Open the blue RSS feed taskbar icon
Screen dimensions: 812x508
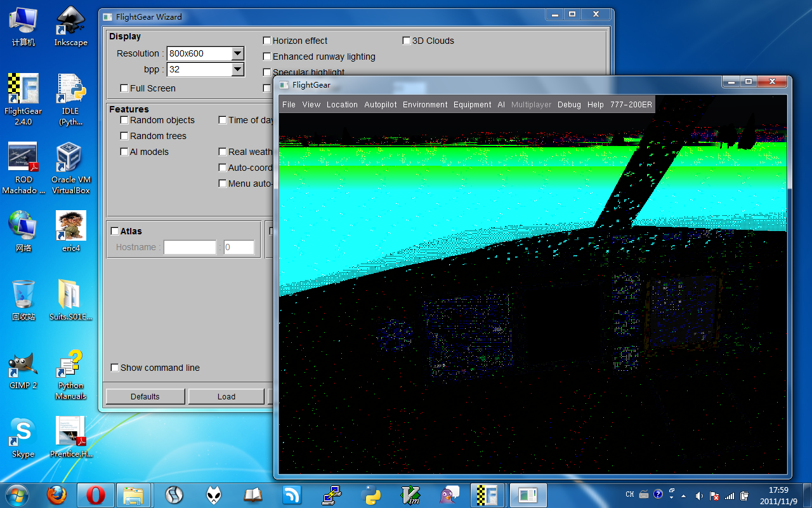(292, 495)
